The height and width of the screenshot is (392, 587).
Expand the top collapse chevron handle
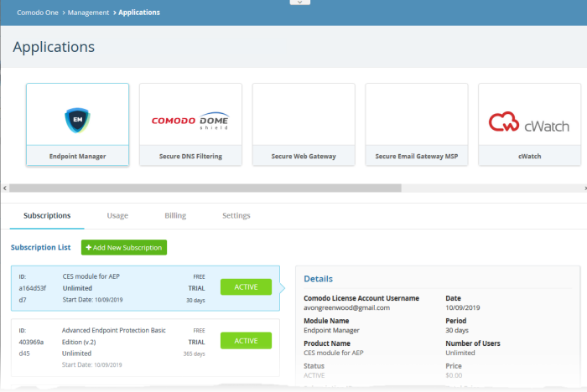(x=300, y=3)
